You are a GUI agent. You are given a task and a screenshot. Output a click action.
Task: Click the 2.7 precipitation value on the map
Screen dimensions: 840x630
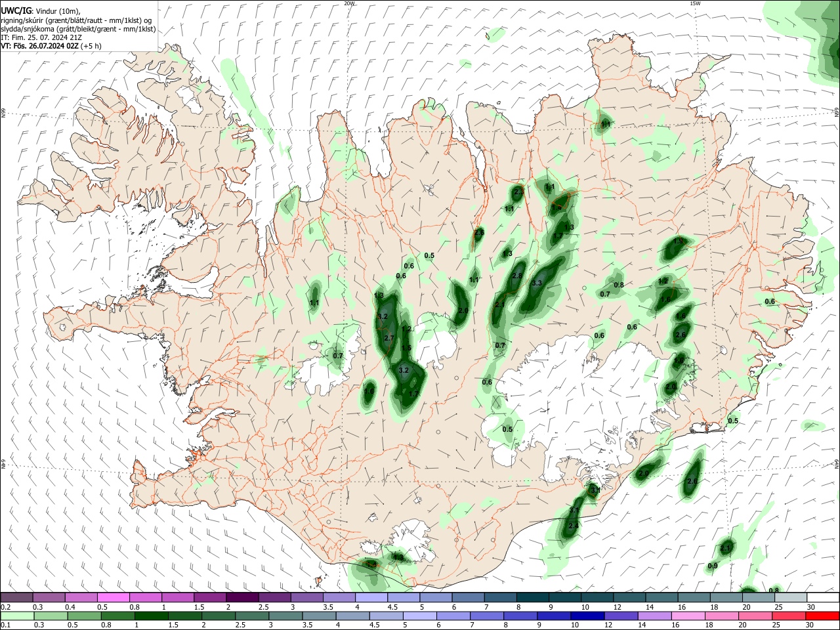click(x=388, y=338)
